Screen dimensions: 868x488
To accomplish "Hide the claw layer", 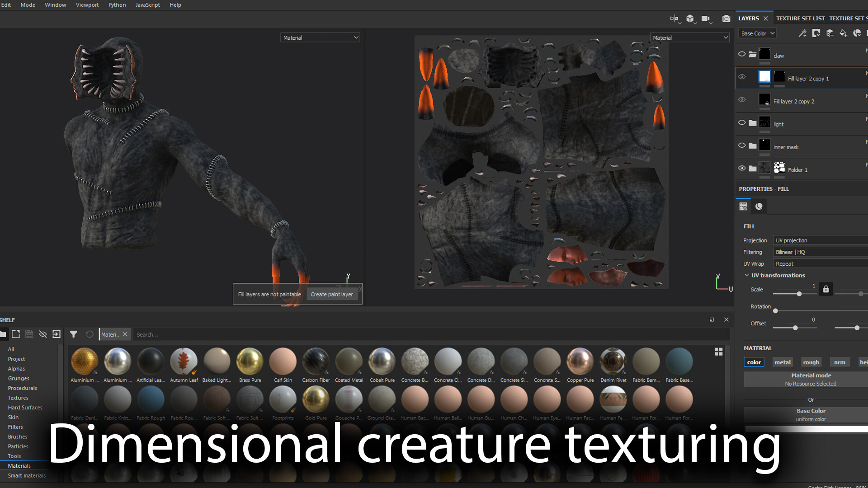I will pyautogui.click(x=742, y=54).
